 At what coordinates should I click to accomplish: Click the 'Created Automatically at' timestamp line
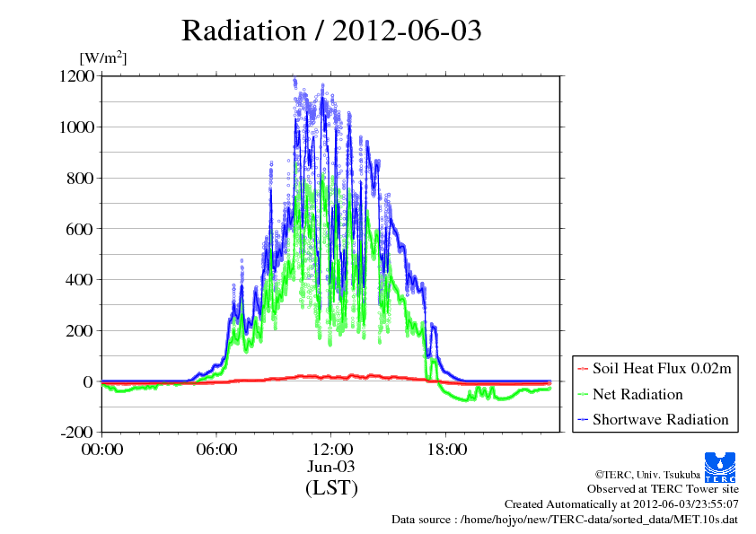[x=621, y=504]
